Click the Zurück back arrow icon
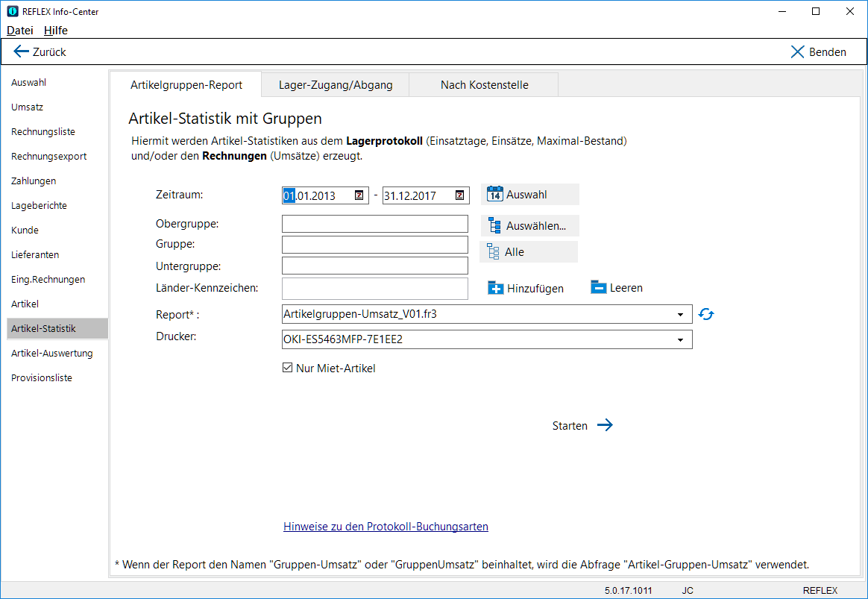The height and width of the screenshot is (599, 868). [x=21, y=51]
